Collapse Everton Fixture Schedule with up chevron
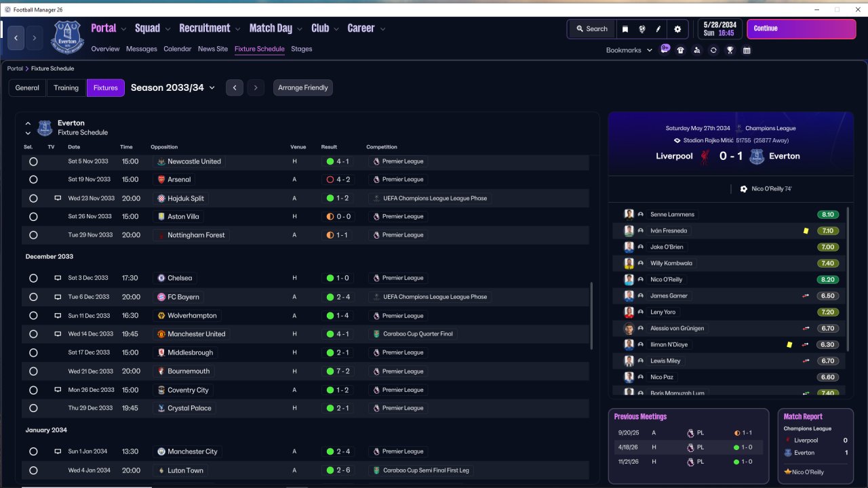The width and height of the screenshot is (868, 488). [x=28, y=123]
